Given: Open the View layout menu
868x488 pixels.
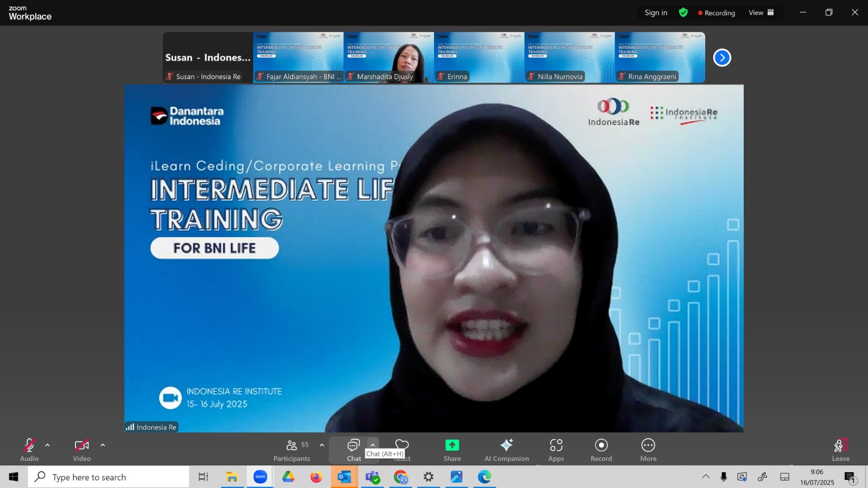Looking at the screenshot, I should tap(761, 12).
